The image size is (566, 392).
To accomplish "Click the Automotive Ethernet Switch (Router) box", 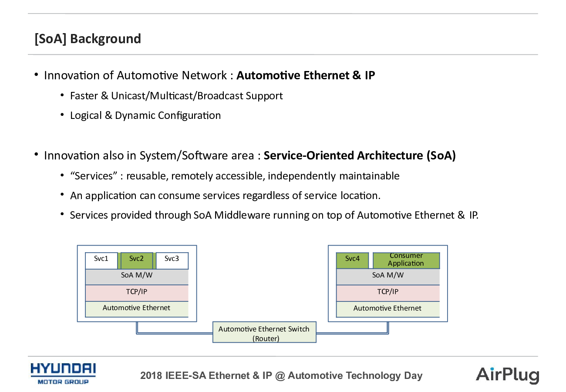I will click(x=264, y=332).
